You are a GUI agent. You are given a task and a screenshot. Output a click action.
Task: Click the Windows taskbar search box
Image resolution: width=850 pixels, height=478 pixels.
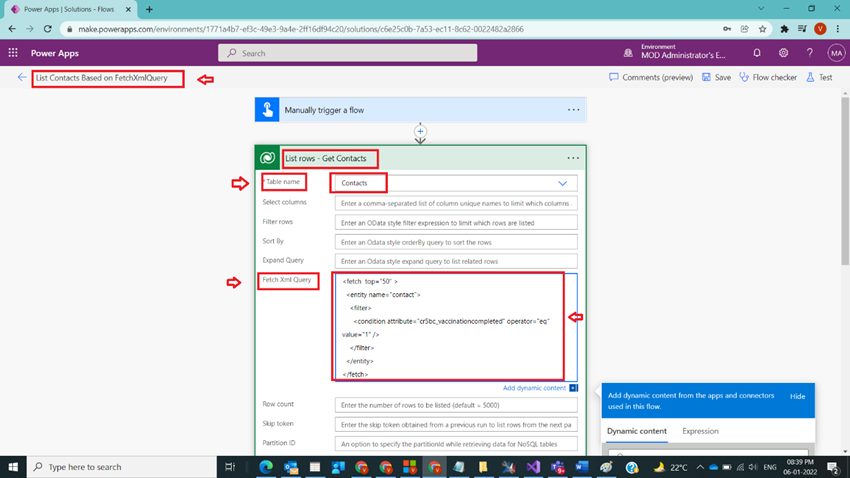(121, 467)
